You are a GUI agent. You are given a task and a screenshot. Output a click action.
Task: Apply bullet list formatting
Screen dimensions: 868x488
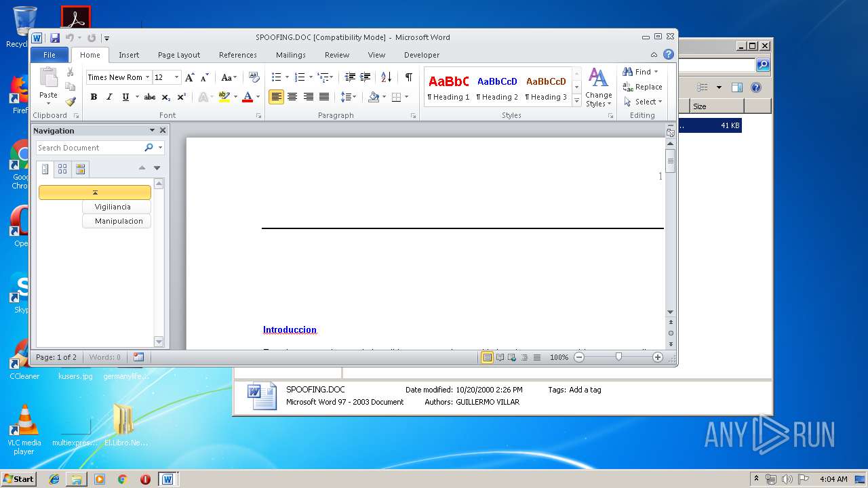[276, 77]
